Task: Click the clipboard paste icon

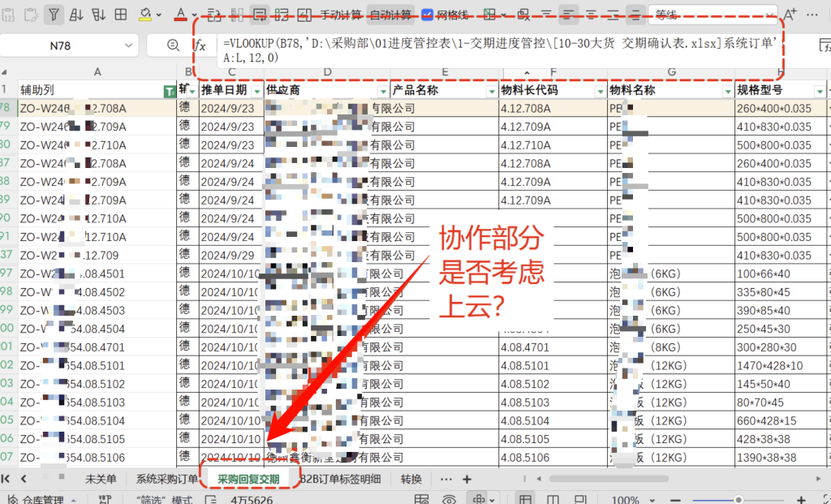Action: 31,15
